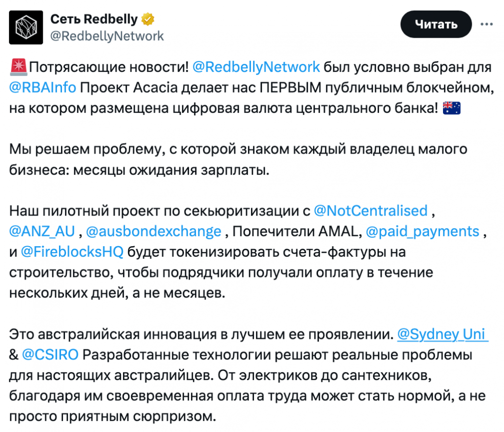Open the @NotCentralised mention link

point(370,211)
